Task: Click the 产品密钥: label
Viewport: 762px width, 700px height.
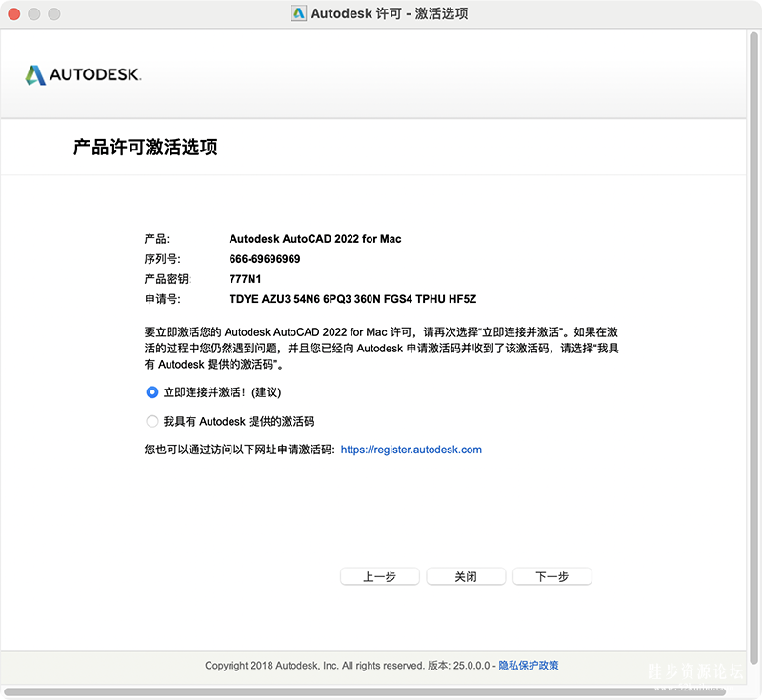Action: pos(168,279)
